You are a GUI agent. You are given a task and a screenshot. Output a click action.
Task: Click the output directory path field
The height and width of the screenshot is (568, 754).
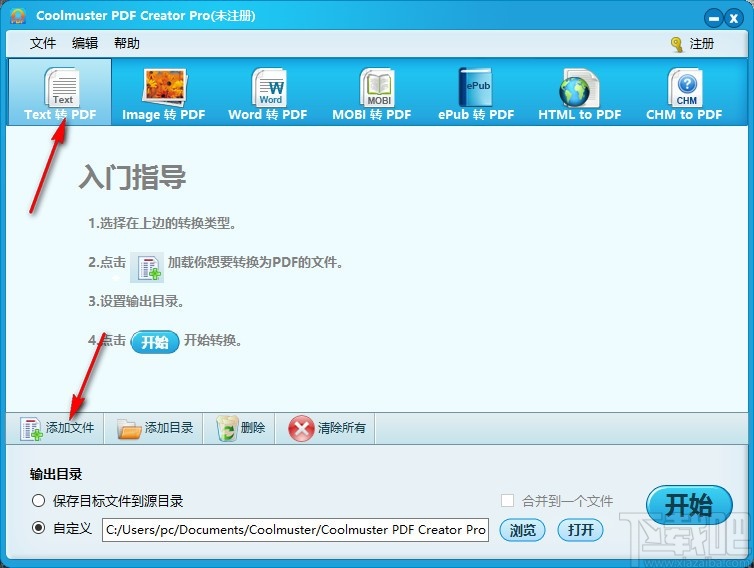click(295, 530)
